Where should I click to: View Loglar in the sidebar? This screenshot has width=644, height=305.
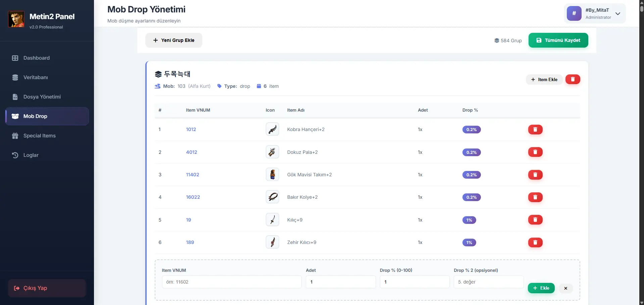(x=31, y=155)
